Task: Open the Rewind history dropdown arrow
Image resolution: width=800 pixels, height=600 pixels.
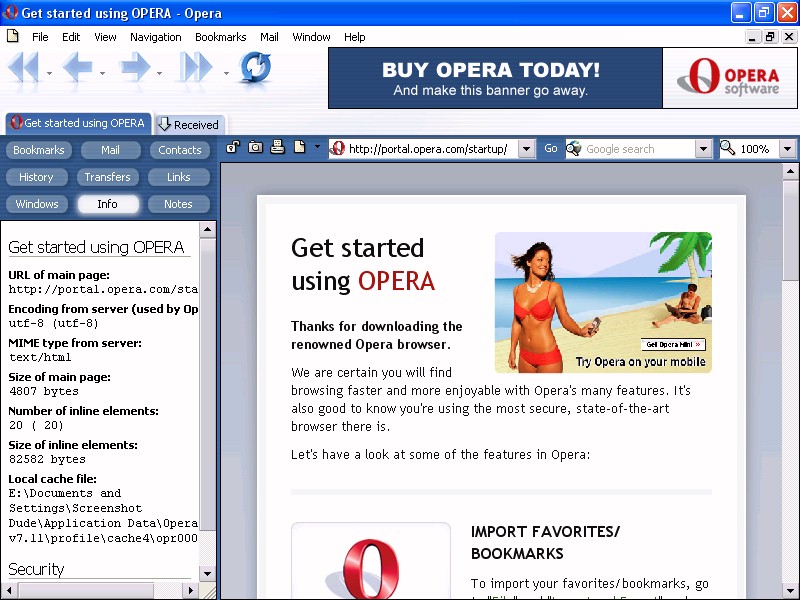Action: point(49,73)
